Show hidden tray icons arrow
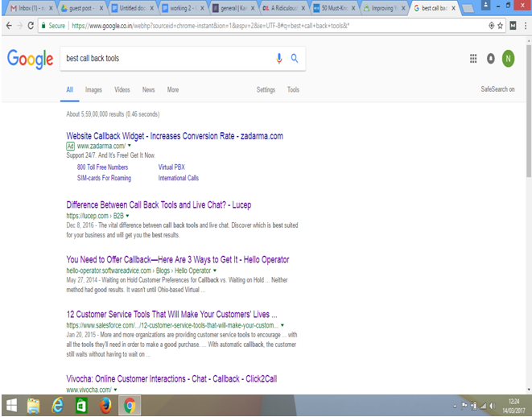The height and width of the screenshot is (417, 532). click(455, 407)
